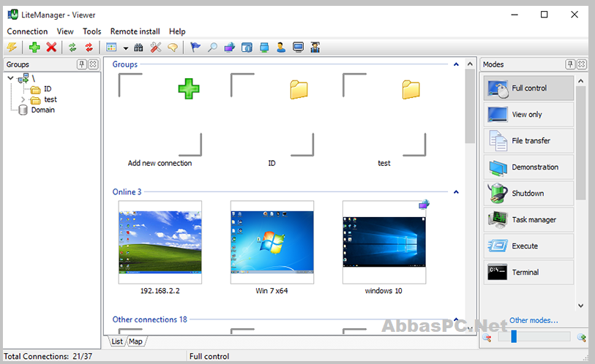This screenshot has width=595, height=364.
Task: Select the ID folder in Groups tree
Action: click(x=48, y=88)
